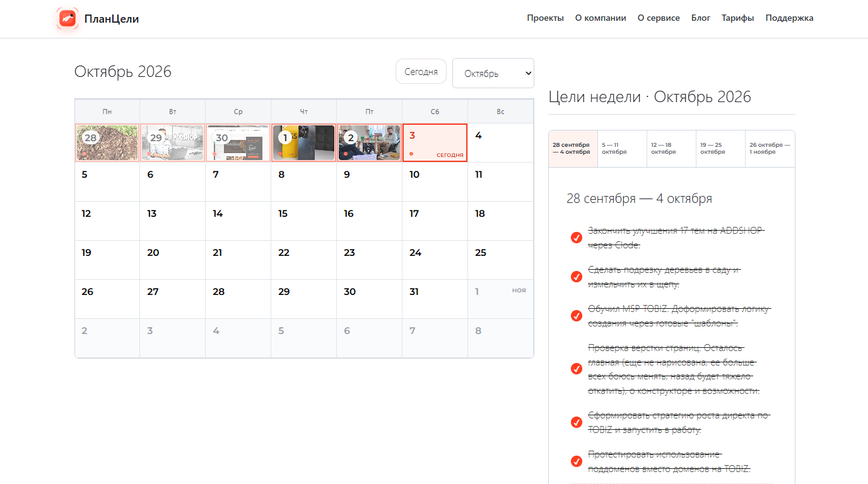
Task: Toggle the "Обучил MSP TOBIZ" goal checkmark
Action: (576, 316)
